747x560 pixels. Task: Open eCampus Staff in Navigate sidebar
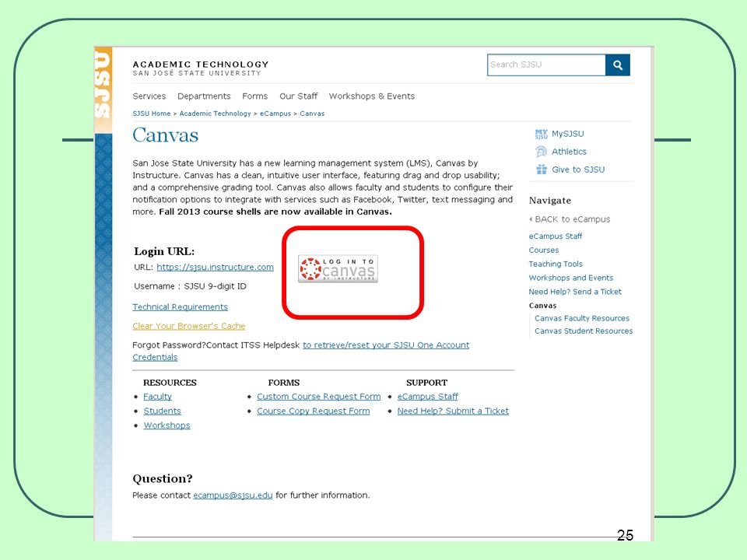[556, 236]
